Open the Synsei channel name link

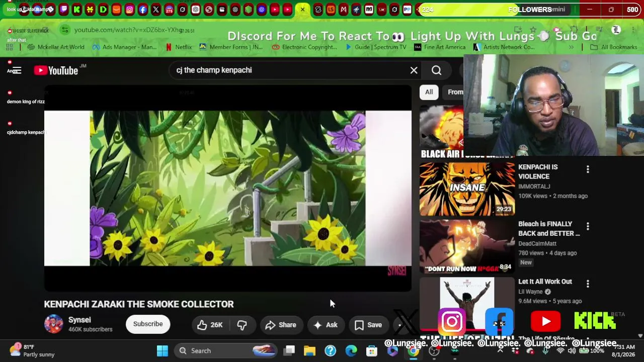pyautogui.click(x=79, y=320)
